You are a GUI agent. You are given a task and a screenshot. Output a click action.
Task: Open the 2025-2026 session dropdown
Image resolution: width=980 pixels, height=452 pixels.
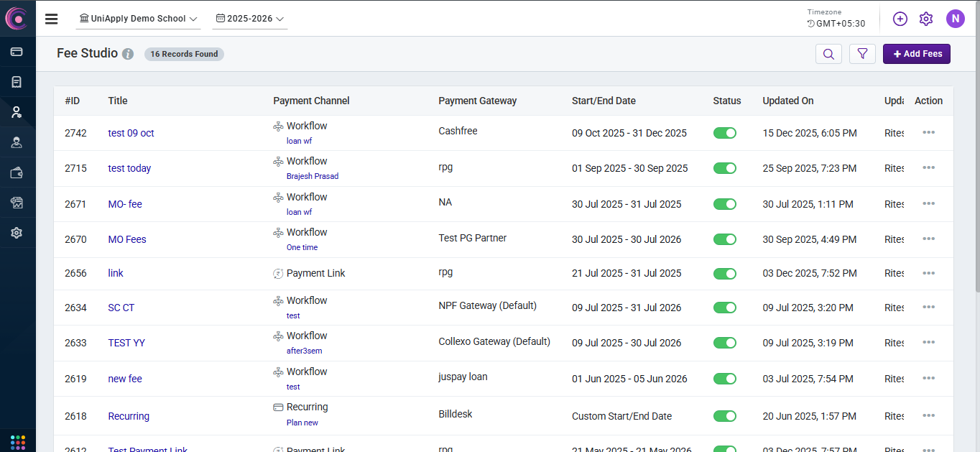(x=250, y=19)
